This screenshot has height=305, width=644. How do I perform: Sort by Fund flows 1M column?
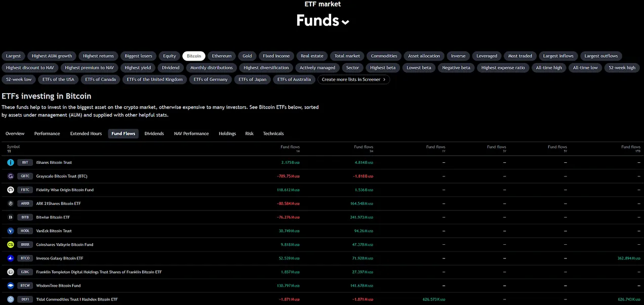tap(290, 149)
